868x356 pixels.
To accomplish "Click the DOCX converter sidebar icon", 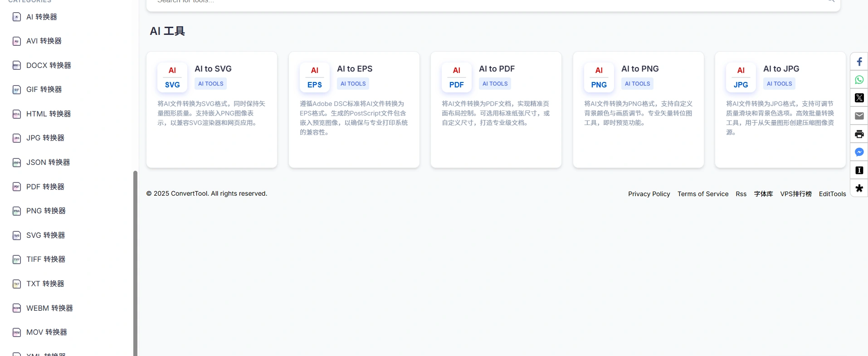I will [17, 65].
